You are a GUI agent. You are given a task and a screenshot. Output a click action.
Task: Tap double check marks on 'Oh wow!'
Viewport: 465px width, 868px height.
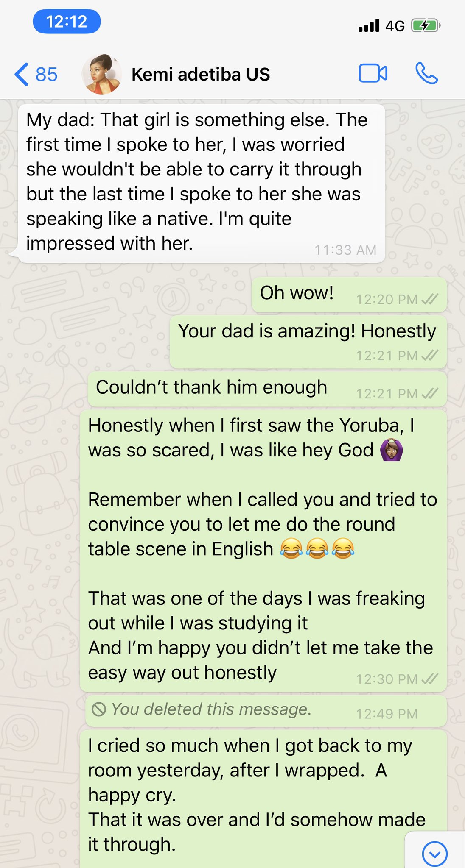pos(430,300)
